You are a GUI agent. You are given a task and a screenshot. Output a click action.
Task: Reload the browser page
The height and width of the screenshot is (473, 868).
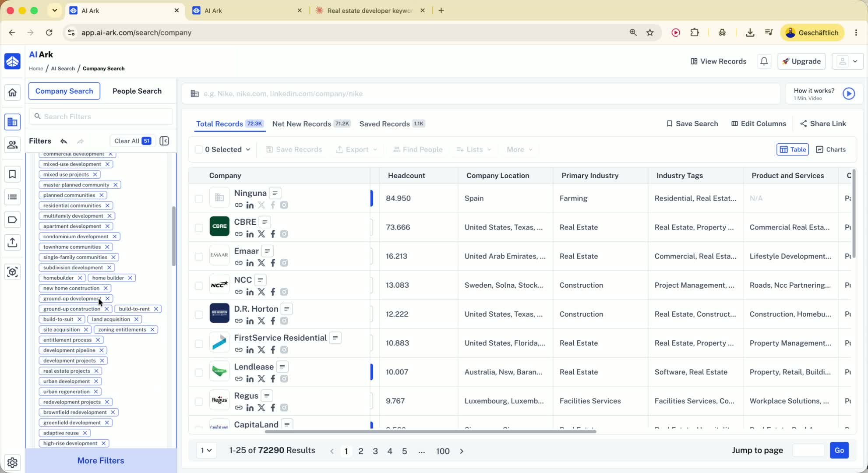coord(49,32)
